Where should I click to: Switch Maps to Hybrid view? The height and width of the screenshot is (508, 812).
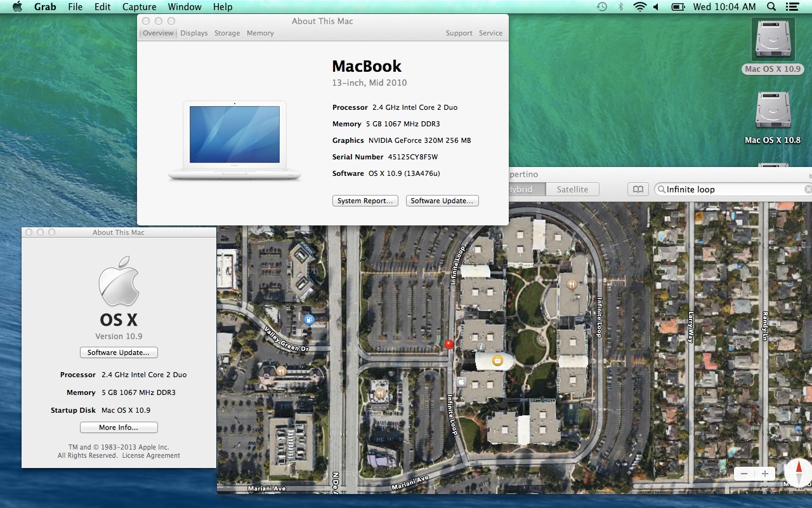(527, 189)
